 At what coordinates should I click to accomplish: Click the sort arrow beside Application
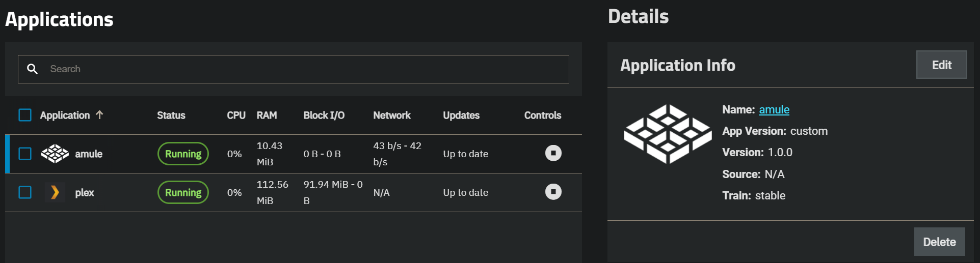[99, 115]
